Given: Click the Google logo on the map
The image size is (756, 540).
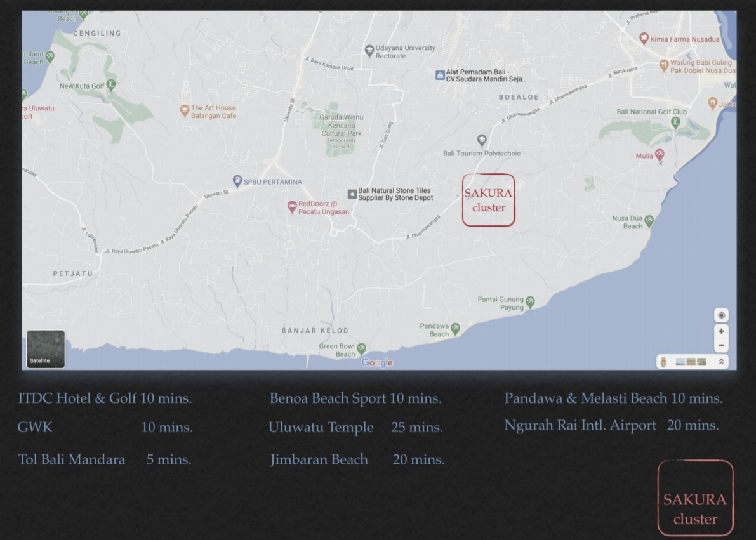Looking at the screenshot, I should 377,362.
